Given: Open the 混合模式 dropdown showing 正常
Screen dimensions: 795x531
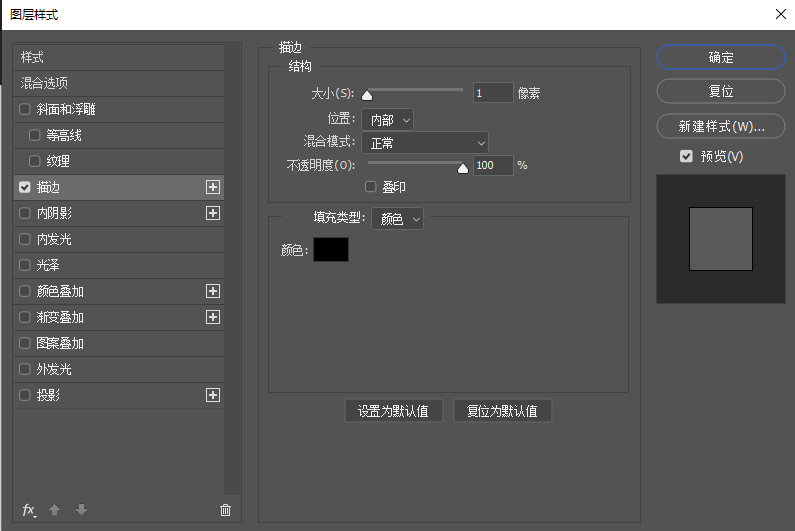Looking at the screenshot, I should [425, 143].
